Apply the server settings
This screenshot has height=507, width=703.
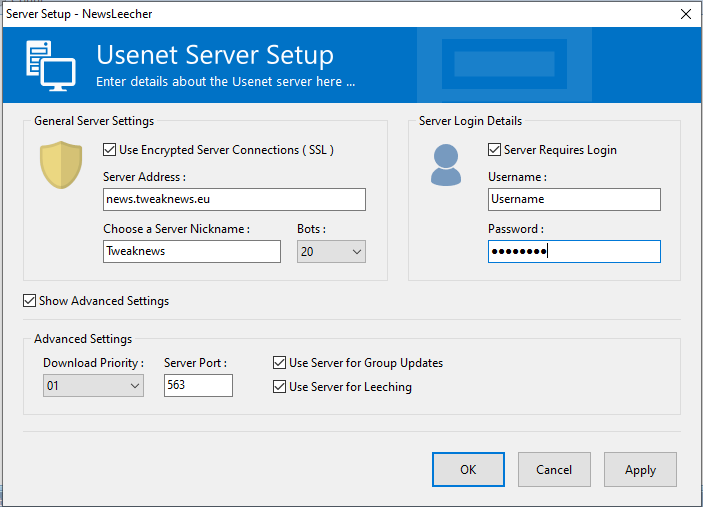(x=640, y=469)
